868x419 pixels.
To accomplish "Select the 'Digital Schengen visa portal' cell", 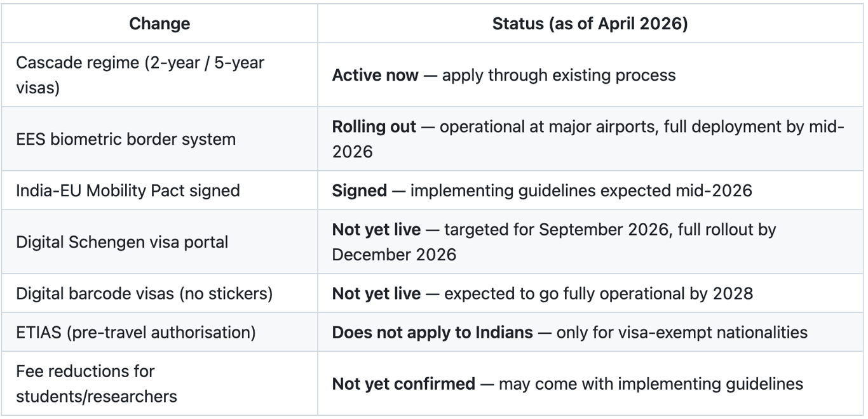I will 159,242.
